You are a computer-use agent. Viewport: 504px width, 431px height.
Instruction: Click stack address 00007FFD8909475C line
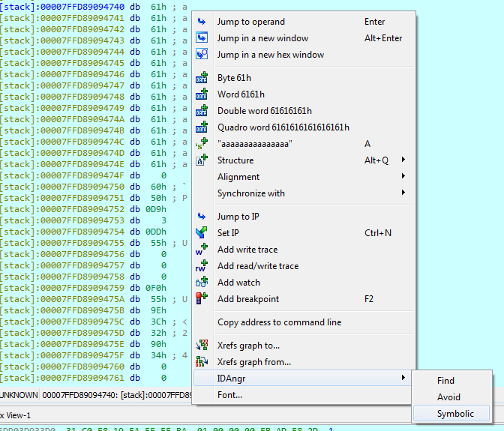coord(94,322)
